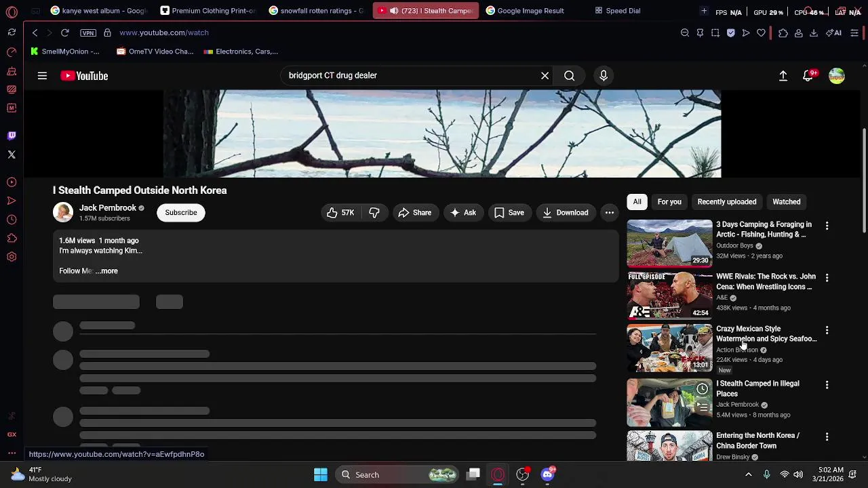Switch to snowfall rotten ratings tab

click(x=316, y=11)
